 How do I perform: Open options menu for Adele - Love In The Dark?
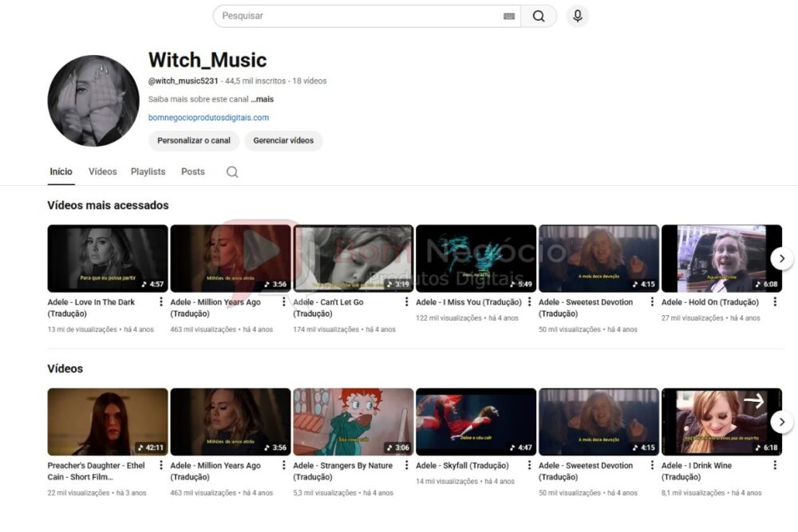click(x=161, y=303)
